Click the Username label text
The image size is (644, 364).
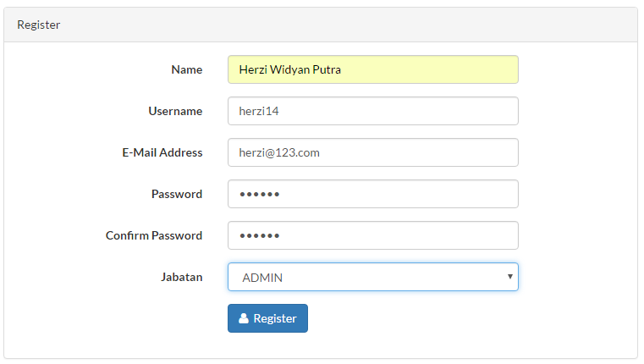[175, 111]
